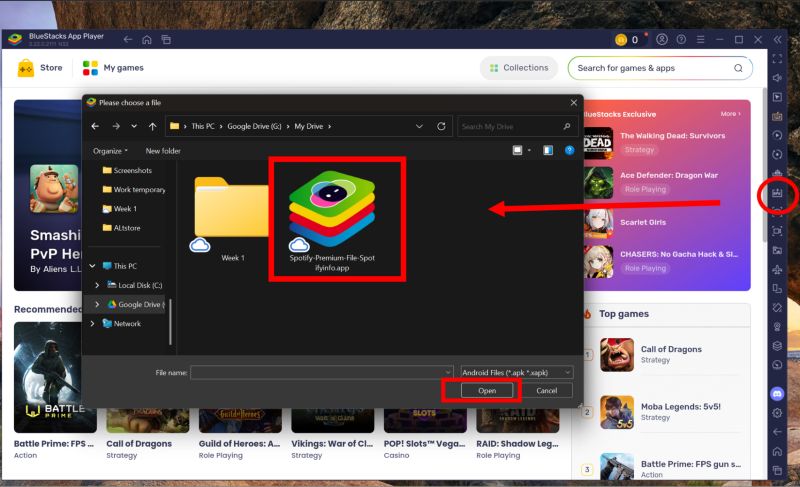
Task: Click the gold coin points icon
Action: [x=621, y=40]
